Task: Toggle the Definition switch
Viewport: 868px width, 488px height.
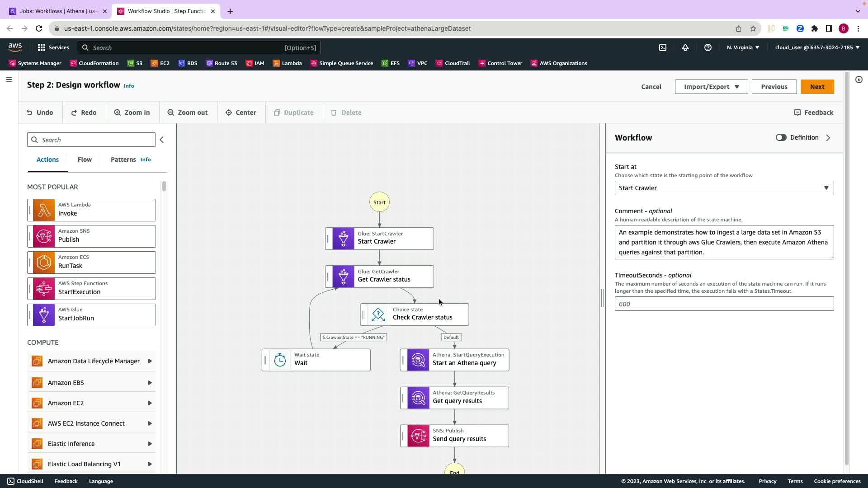Action: point(781,137)
